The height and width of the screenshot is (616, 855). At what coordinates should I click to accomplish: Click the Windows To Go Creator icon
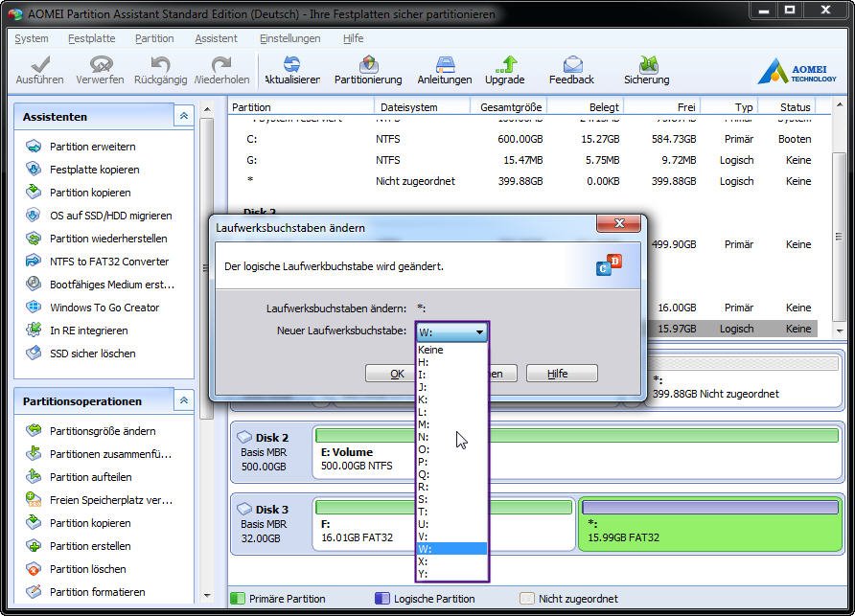[34, 307]
